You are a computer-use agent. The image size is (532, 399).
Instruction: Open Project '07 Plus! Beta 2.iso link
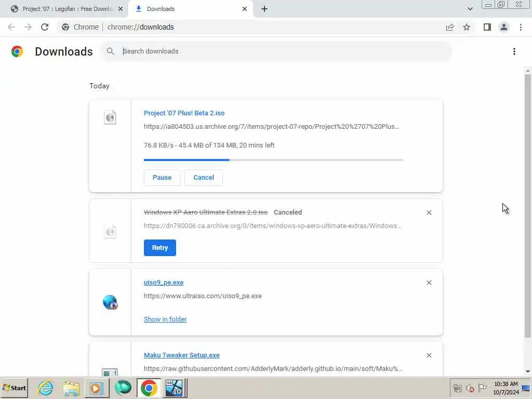coord(184,113)
